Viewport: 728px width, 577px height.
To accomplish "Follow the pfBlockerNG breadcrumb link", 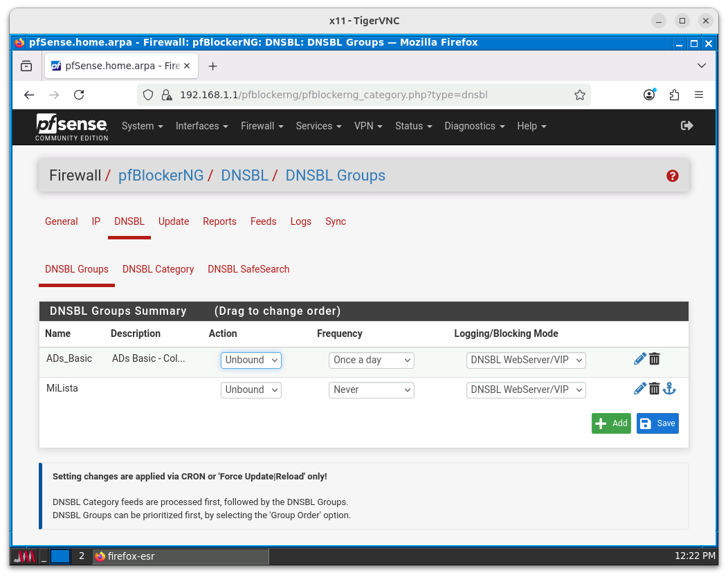I will coord(161,176).
